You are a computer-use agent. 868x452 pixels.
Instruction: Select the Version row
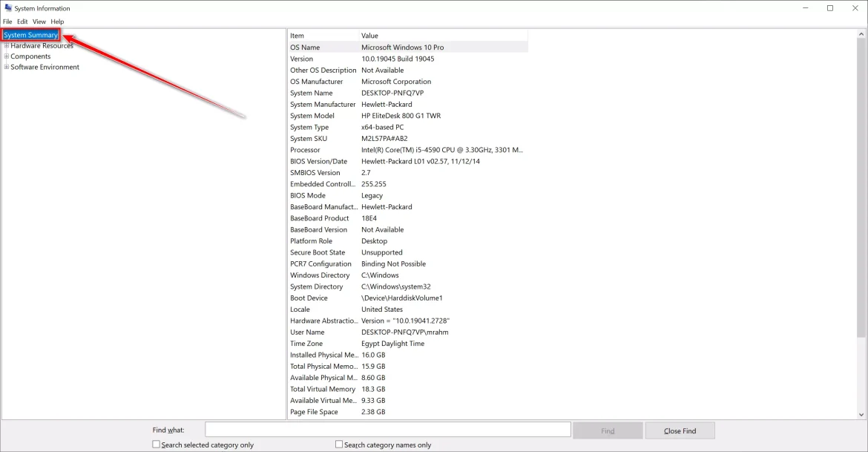(x=408, y=59)
